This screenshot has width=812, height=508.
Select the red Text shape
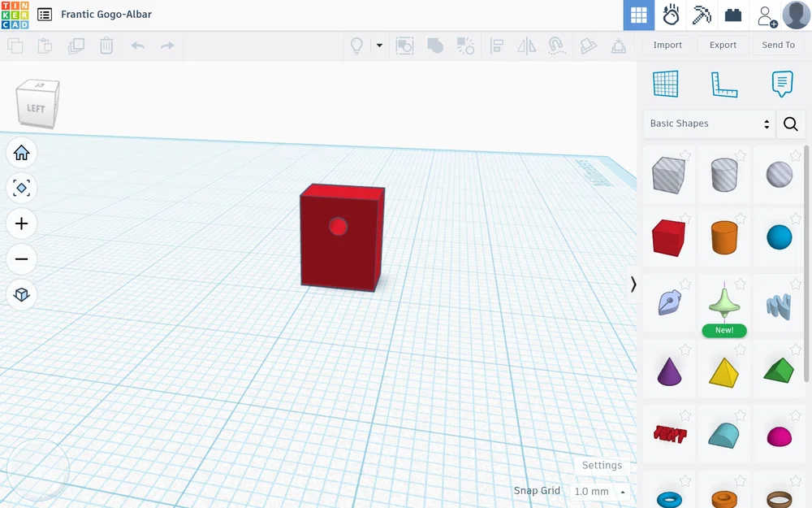pyautogui.click(x=670, y=434)
